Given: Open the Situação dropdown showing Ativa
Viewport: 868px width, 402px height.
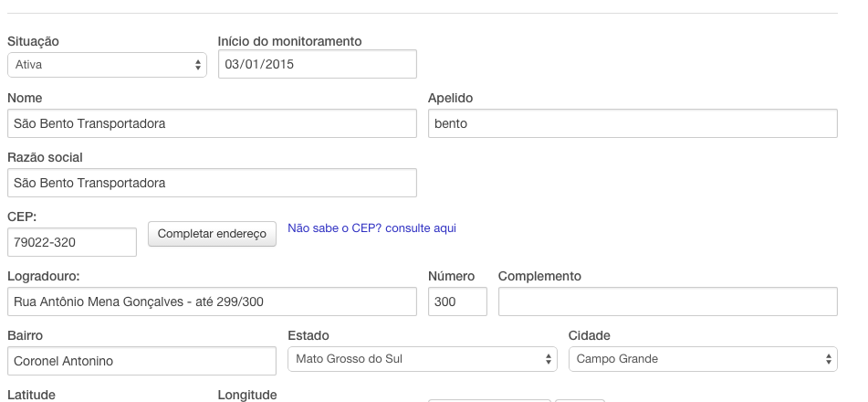Looking at the screenshot, I should point(107,65).
